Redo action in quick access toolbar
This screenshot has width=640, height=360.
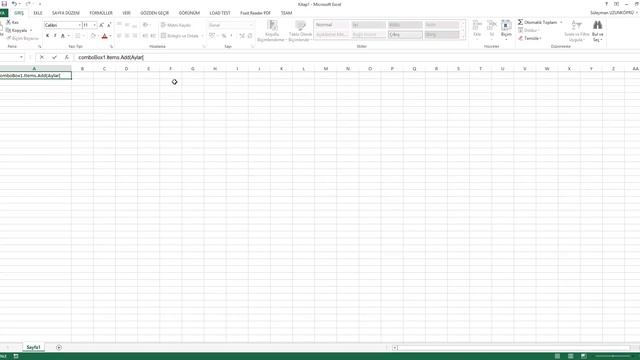click(x=28, y=4)
